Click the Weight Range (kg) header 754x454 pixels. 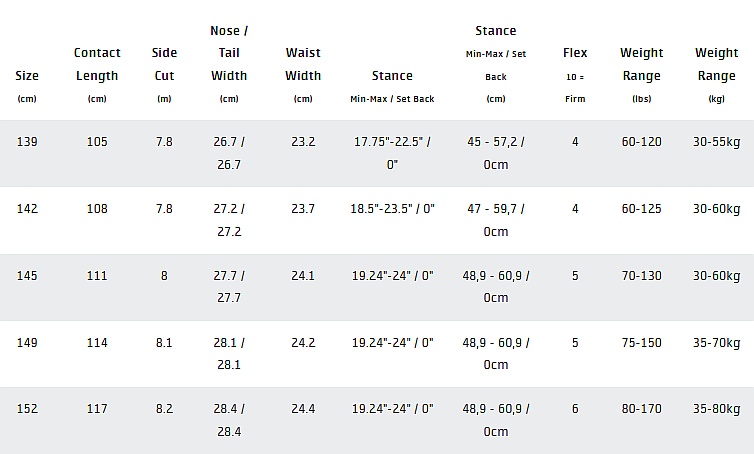tap(716, 64)
